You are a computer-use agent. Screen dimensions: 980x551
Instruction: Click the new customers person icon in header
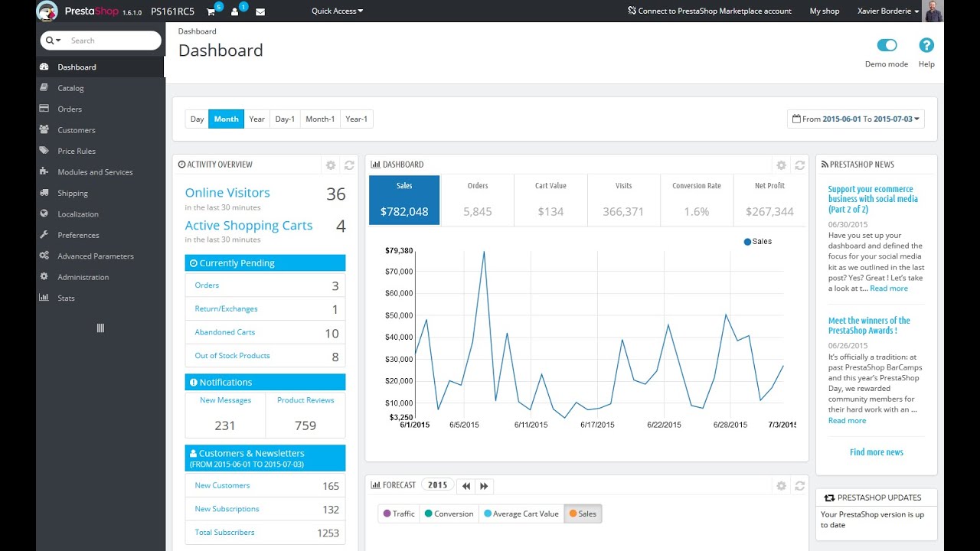(235, 11)
